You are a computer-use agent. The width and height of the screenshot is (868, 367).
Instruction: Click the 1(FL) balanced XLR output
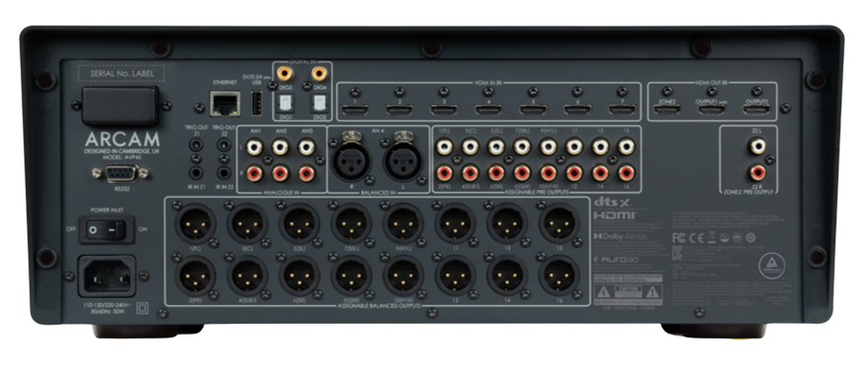pyautogui.click(x=196, y=223)
